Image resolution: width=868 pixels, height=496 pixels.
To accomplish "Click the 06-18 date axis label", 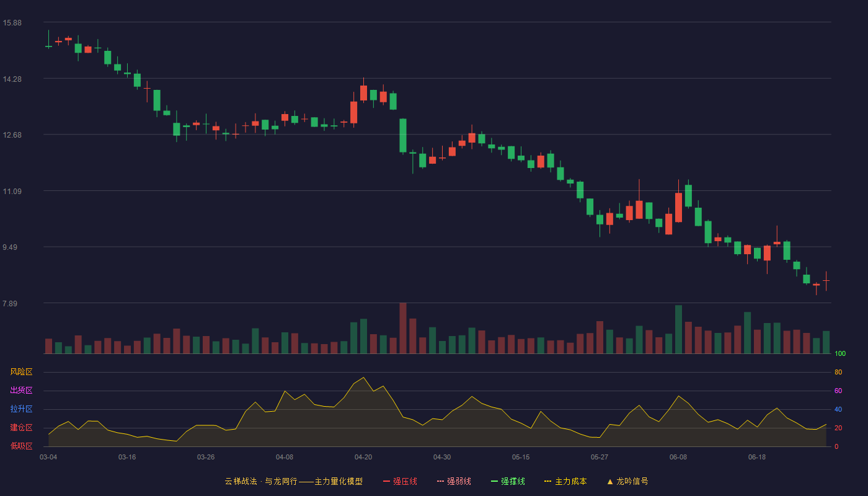I will tap(757, 457).
